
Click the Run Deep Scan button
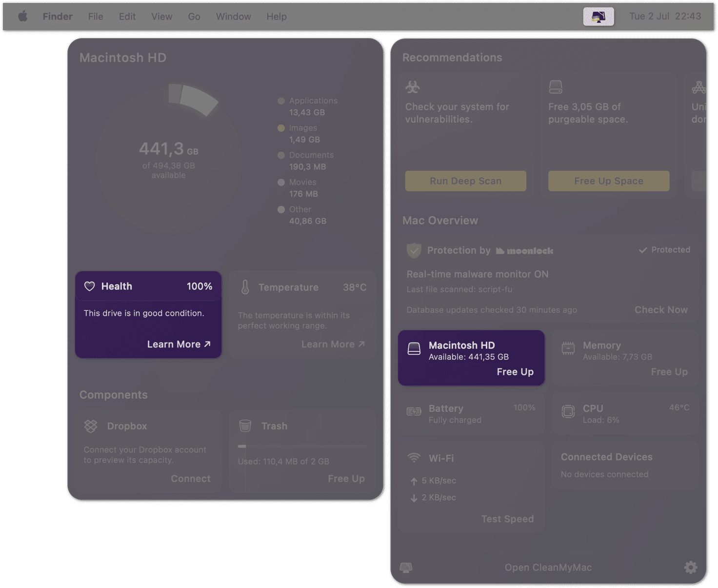pos(466,181)
